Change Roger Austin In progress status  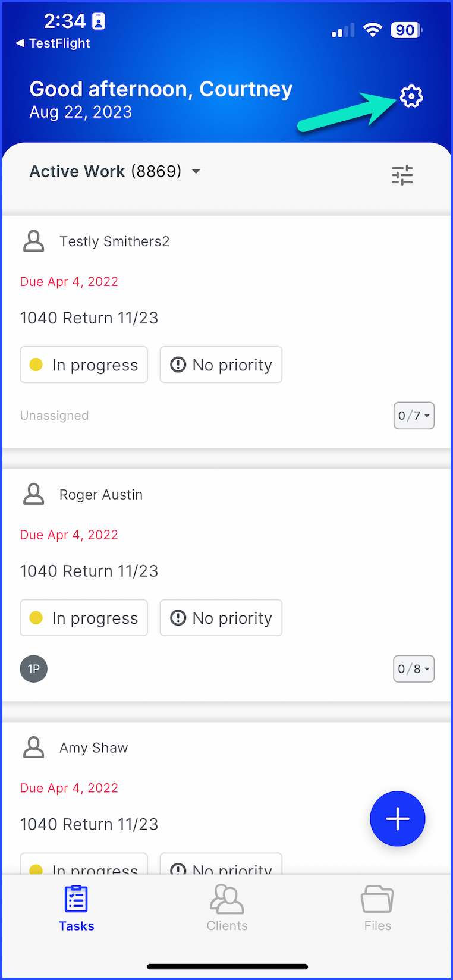[84, 618]
